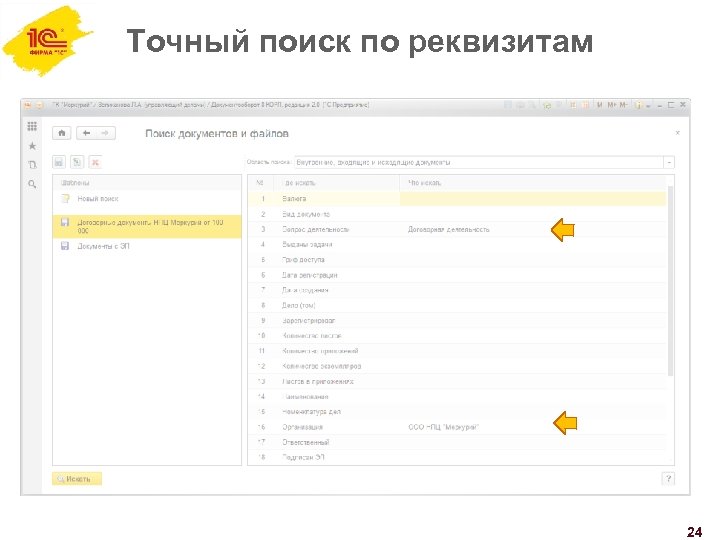Select the Вопрос деятельности row
Viewport: 720px width, 540px height.
click(457, 229)
